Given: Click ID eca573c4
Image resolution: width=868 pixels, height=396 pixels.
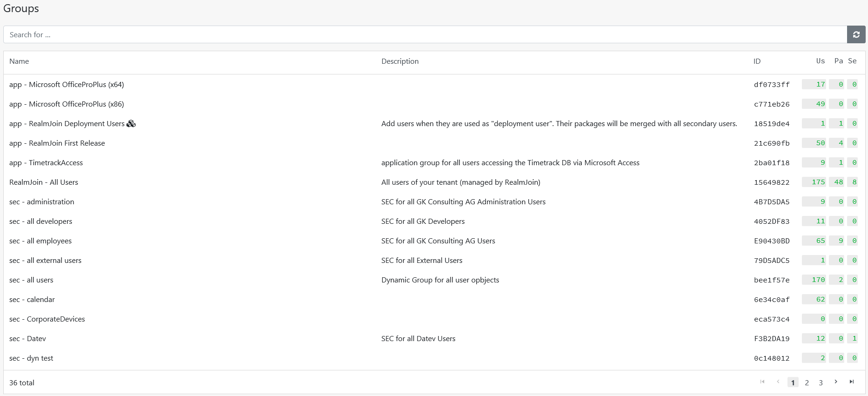Looking at the screenshot, I should (x=772, y=319).
